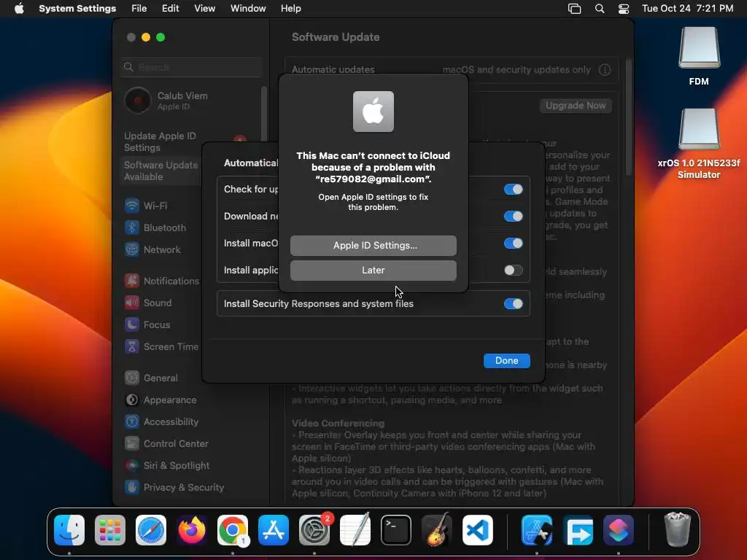The height and width of the screenshot is (560, 747).
Task: Open the File menu
Action: pyautogui.click(x=139, y=9)
